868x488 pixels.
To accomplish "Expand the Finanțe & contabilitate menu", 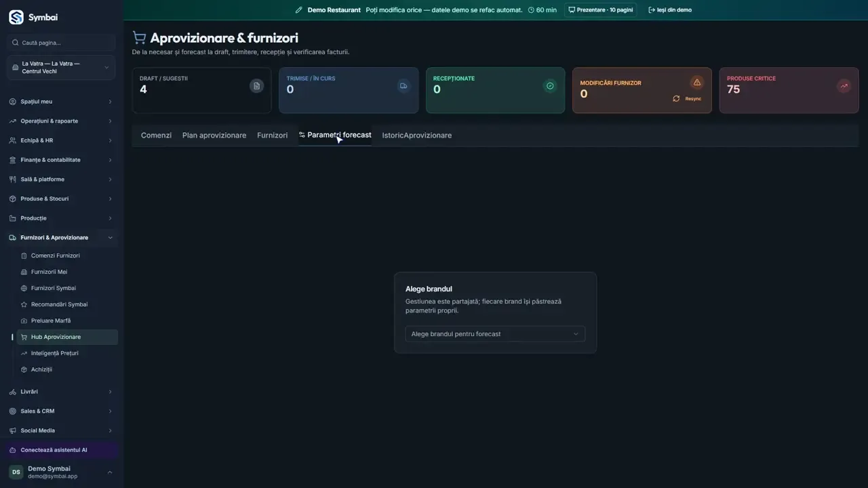I will [61, 160].
